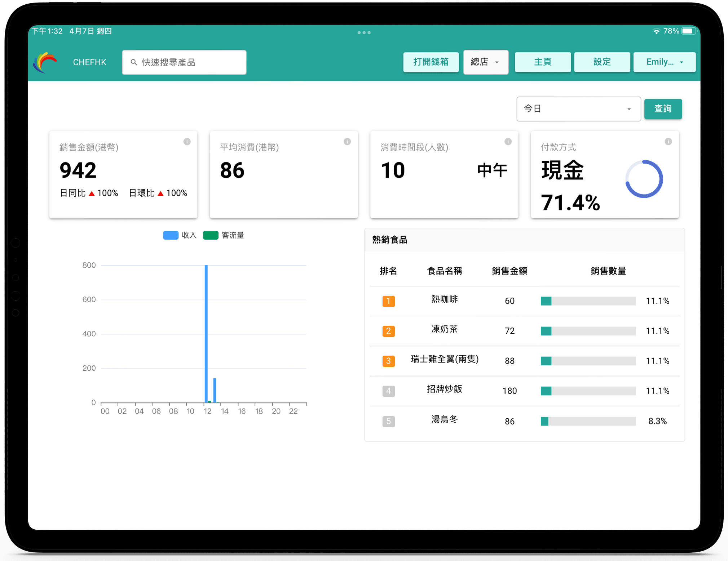728x561 pixels.
Task: Tap the battery status icon
Action: tap(689, 31)
